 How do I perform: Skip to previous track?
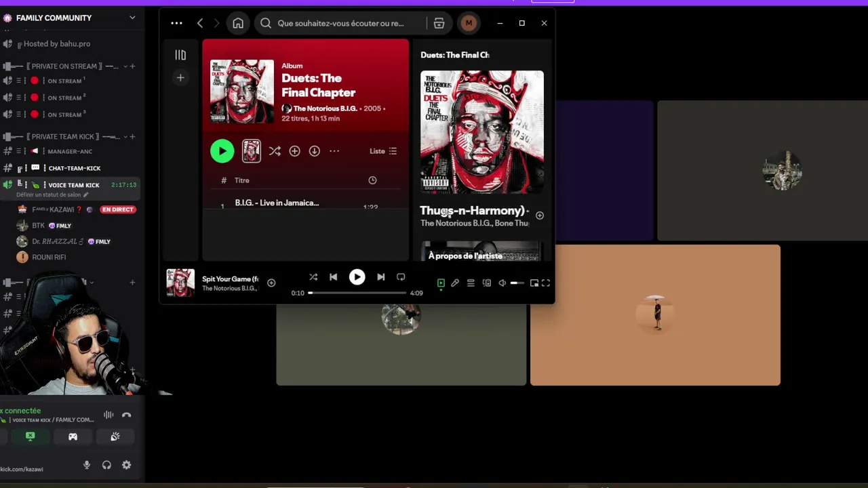click(x=333, y=277)
